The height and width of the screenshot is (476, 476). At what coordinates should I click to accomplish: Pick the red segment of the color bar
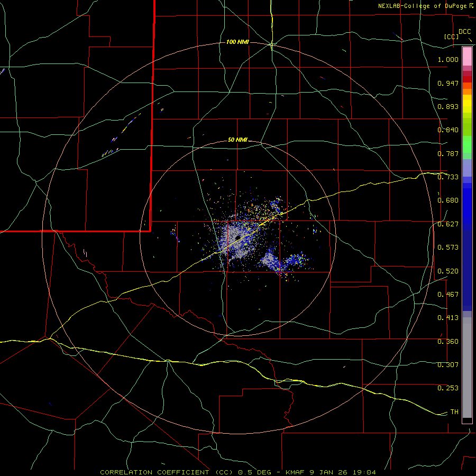tap(467, 79)
